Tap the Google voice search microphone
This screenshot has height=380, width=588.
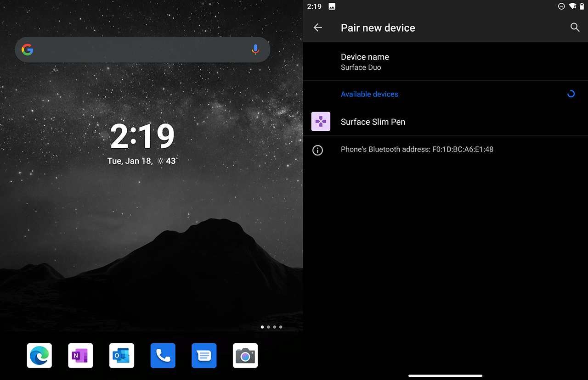(x=255, y=50)
